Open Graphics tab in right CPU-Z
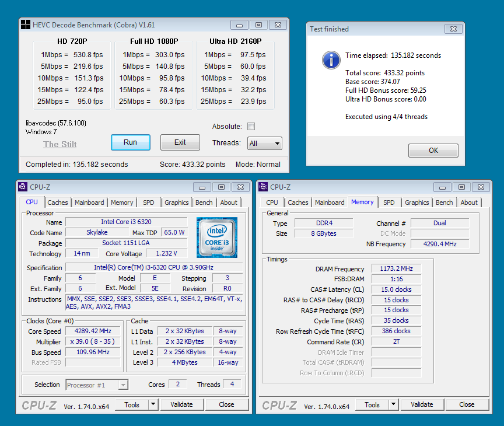This screenshot has width=504, height=426. (417, 202)
